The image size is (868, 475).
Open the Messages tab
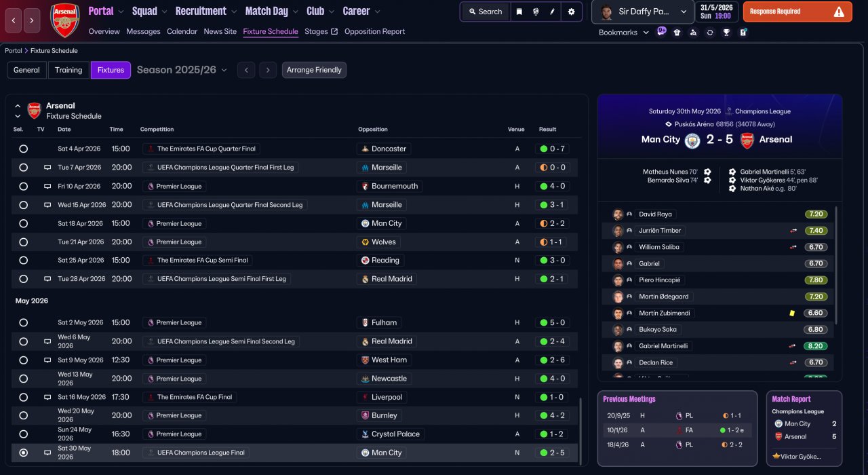pyautogui.click(x=143, y=31)
